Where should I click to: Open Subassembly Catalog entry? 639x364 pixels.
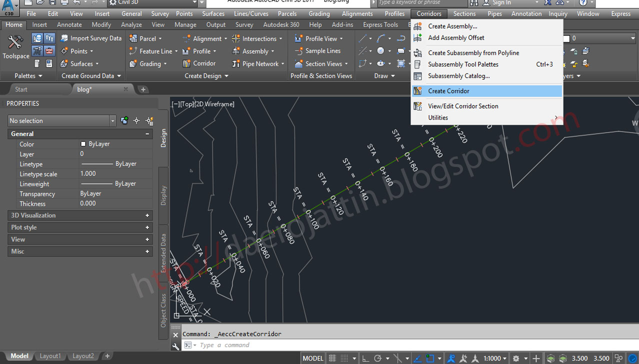click(458, 76)
